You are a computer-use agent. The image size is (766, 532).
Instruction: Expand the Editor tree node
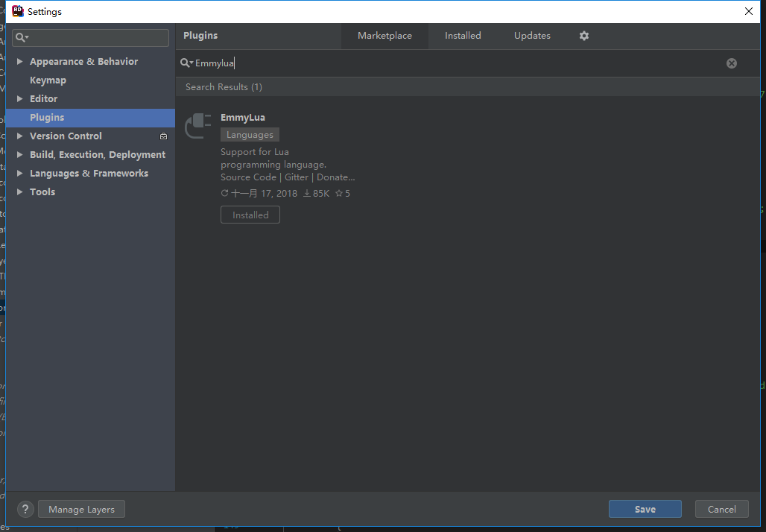19,98
